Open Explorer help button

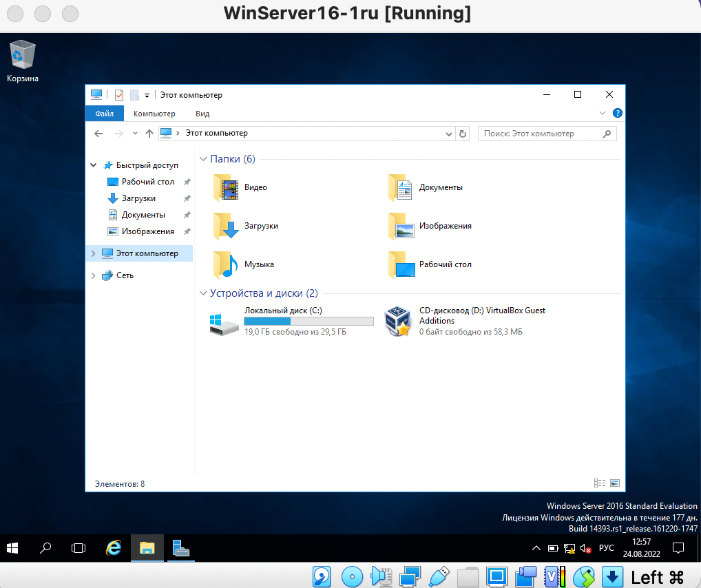[x=618, y=113]
